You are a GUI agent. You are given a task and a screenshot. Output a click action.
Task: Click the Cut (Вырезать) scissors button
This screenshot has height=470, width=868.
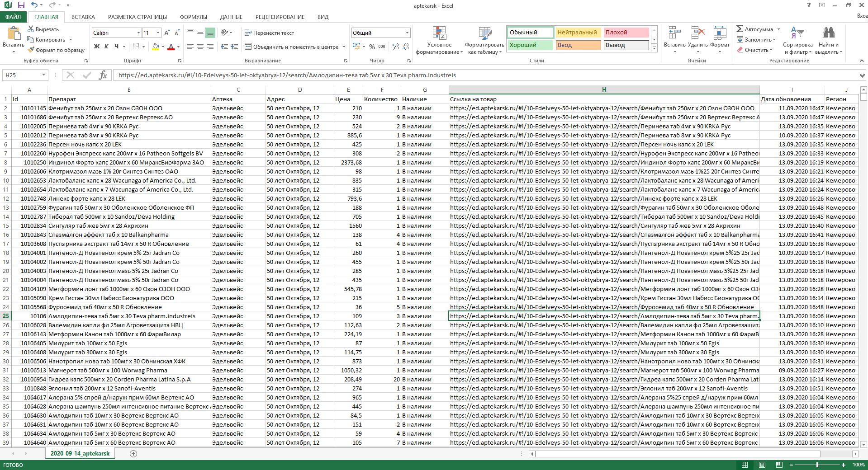43,29
